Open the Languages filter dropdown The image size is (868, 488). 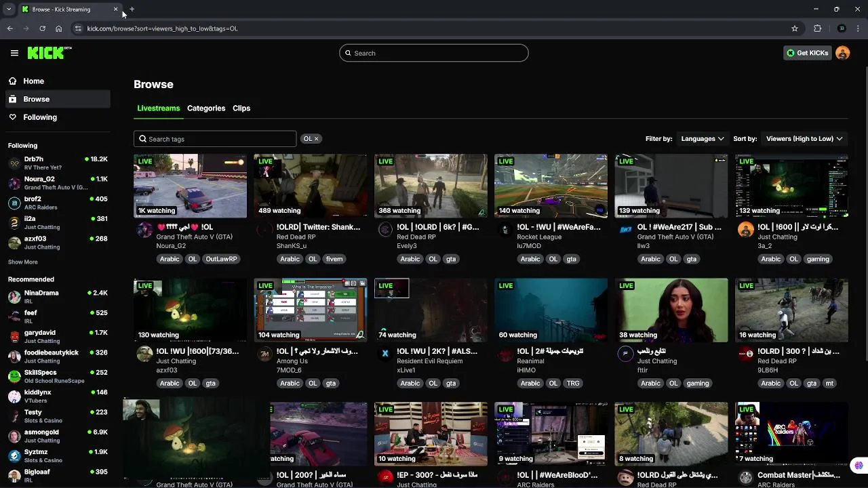point(703,139)
